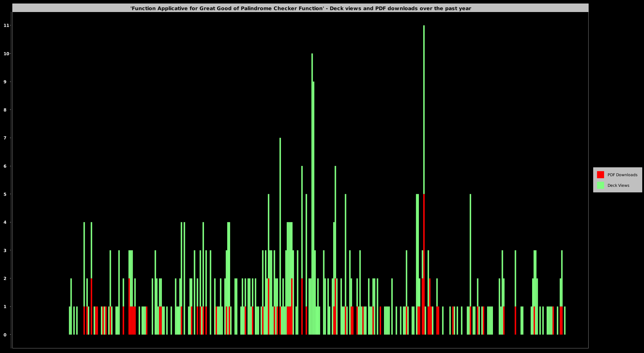Screen dimensions: 644x353
Task: Click the red PDF Downloads legend swatch
Action: pos(600,175)
